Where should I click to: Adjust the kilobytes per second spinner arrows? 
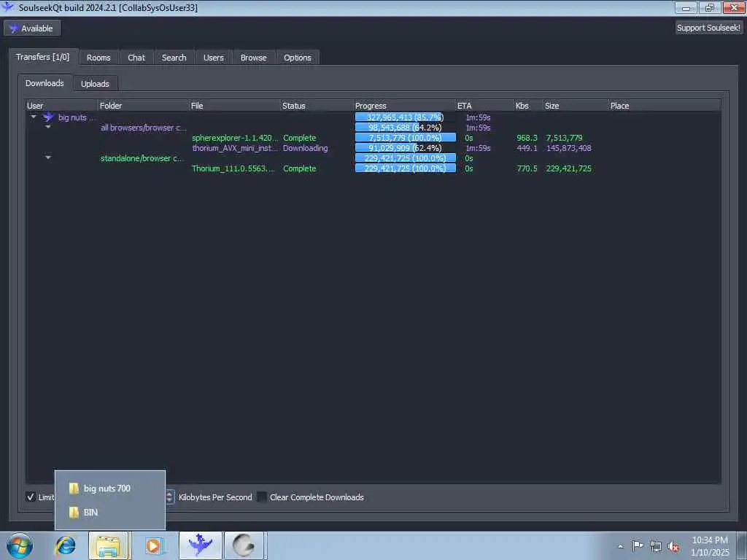[170, 497]
